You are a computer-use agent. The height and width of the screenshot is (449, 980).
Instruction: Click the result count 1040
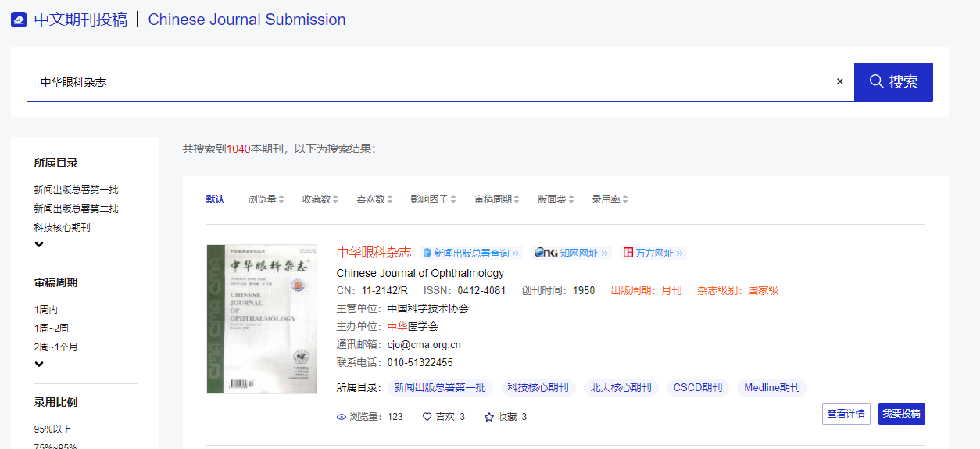coord(238,149)
